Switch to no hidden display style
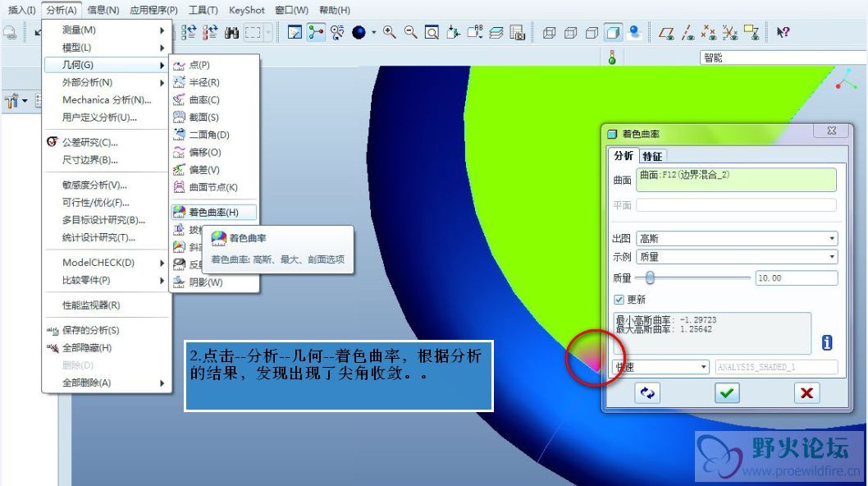The height and width of the screenshot is (486, 868). point(592,33)
